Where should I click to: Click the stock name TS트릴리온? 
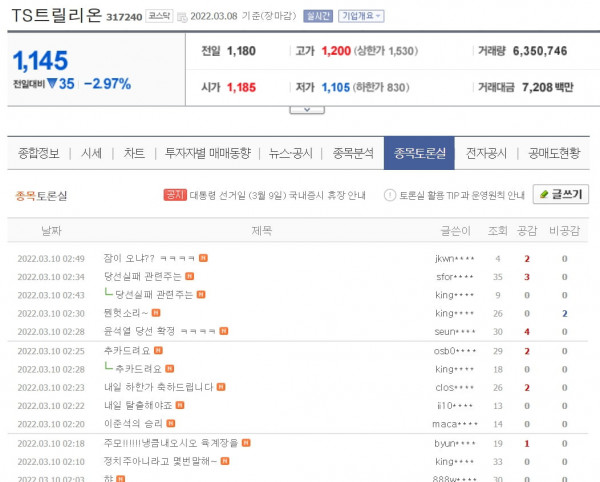pyautogui.click(x=57, y=16)
